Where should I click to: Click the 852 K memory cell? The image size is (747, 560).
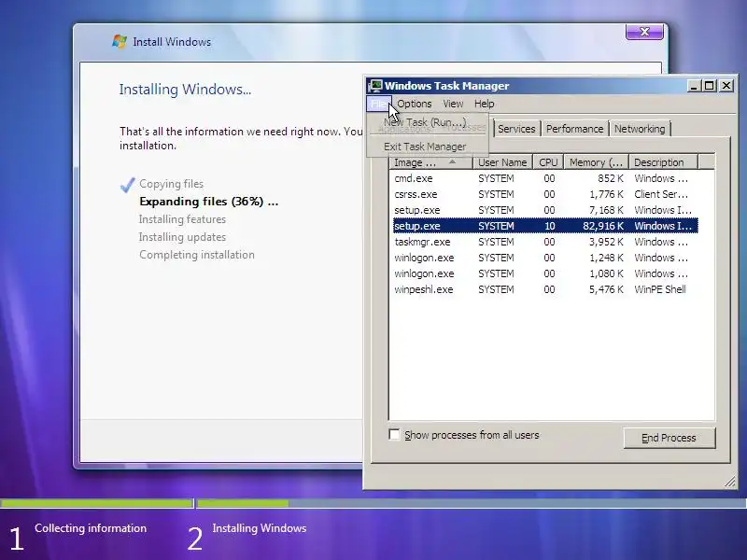pos(611,178)
